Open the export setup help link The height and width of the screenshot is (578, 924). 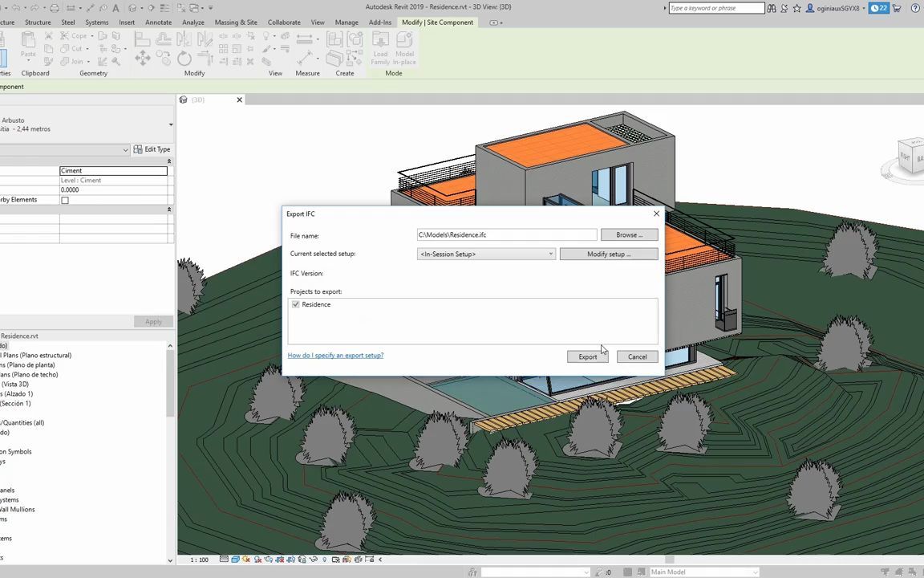pos(335,355)
